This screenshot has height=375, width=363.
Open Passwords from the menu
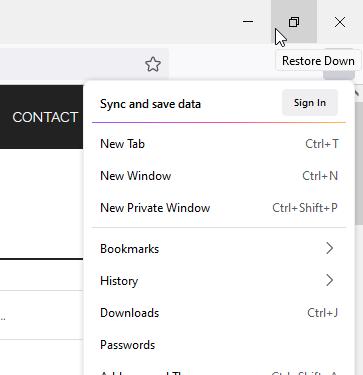coord(219,345)
